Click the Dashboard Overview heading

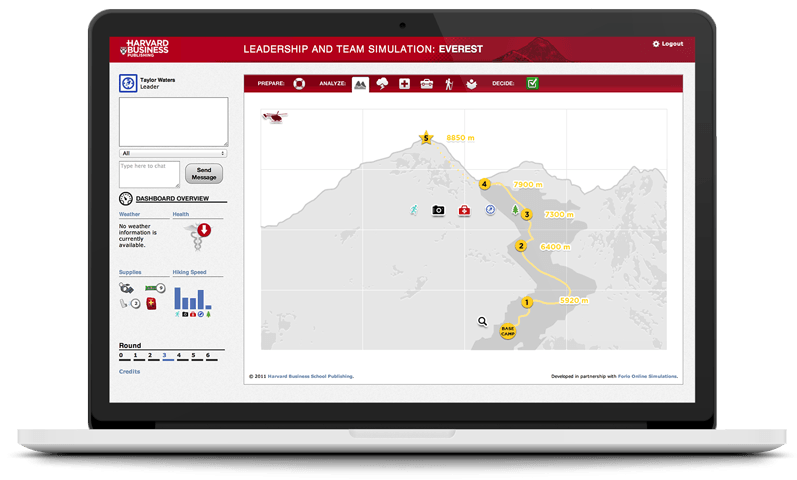pyautogui.click(x=172, y=198)
